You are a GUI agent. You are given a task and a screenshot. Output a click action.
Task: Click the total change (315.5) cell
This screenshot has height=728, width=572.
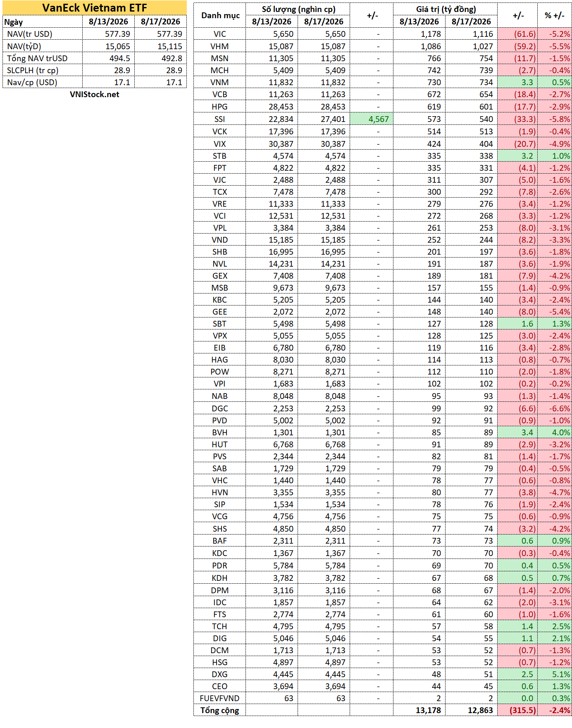[517, 710]
